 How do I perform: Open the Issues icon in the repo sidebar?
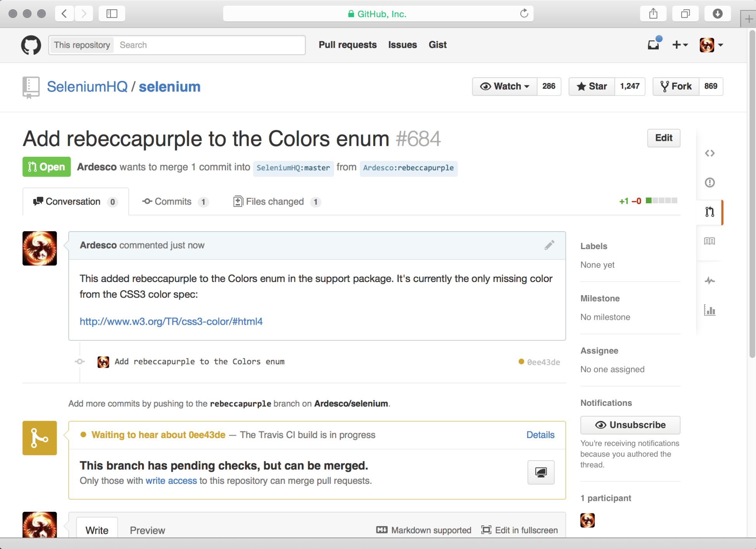709,182
